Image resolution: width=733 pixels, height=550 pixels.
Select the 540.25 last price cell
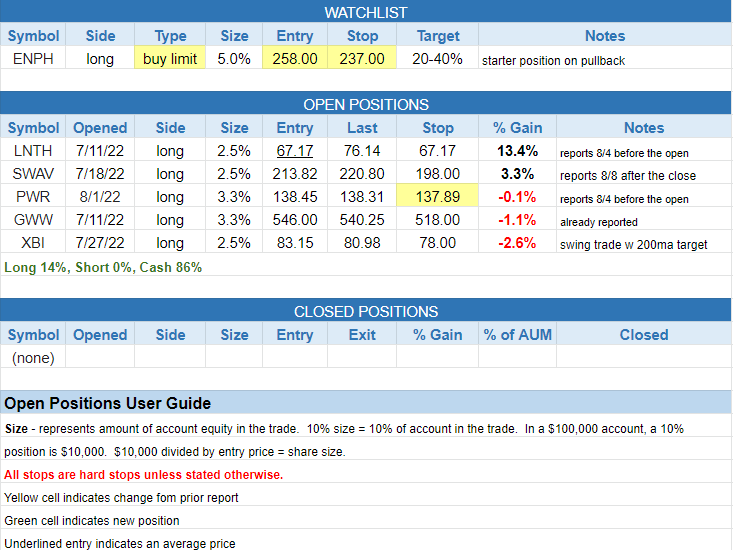(x=362, y=220)
